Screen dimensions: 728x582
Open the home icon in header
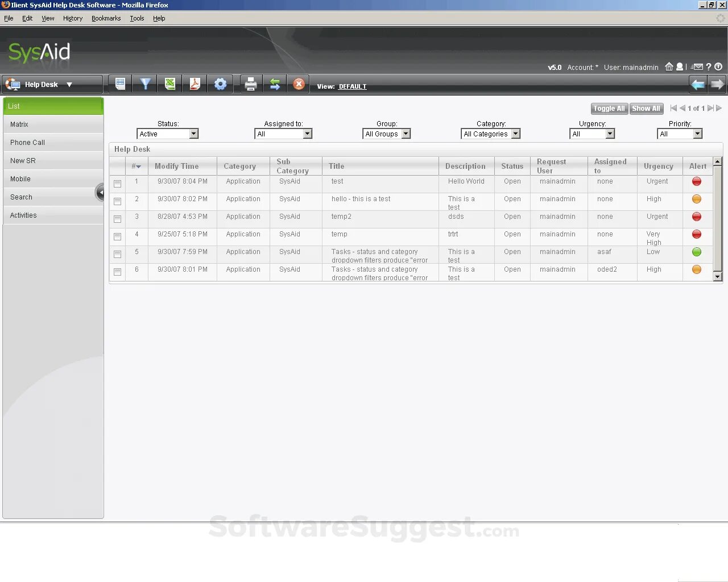click(x=669, y=66)
